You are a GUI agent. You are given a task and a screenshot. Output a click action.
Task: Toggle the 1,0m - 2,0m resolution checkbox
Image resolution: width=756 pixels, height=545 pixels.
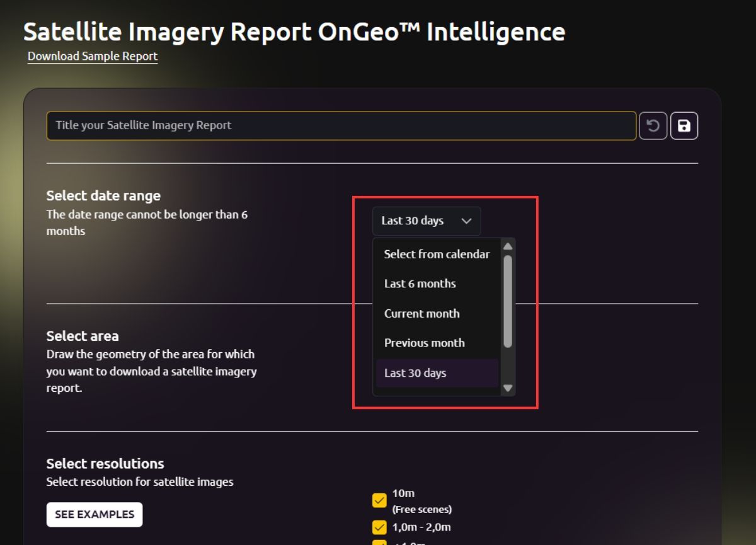coord(379,527)
